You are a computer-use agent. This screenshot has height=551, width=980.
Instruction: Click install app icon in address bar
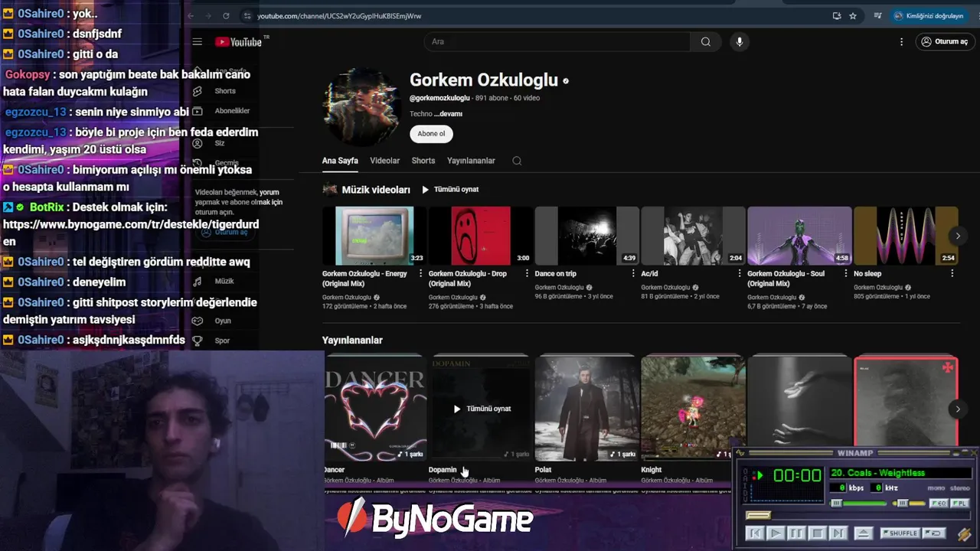[837, 16]
